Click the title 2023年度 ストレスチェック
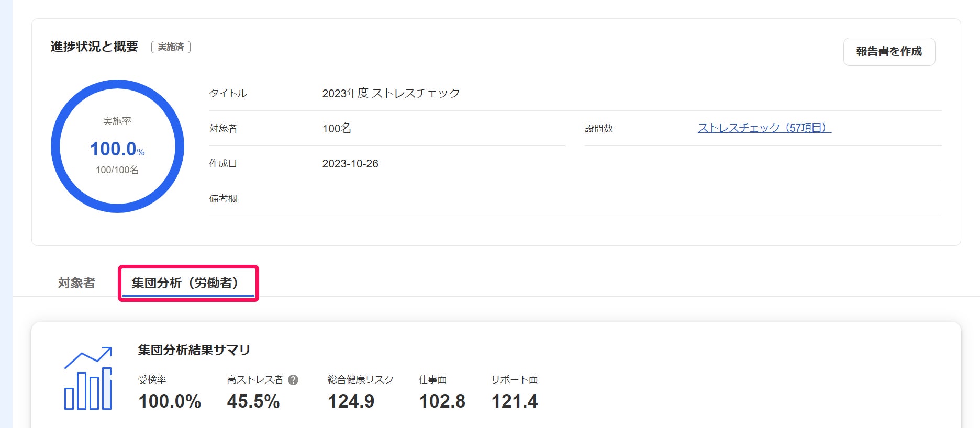Viewport: 980px width, 428px height. pos(391,93)
